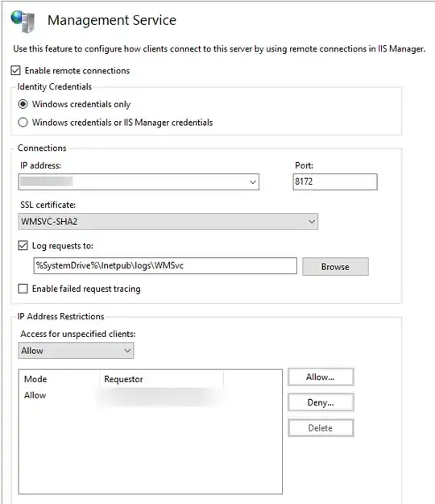This screenshot has height=504, width=435.
Task: Enable failed request tracing checkbox
Action: (x=23, y=289)
